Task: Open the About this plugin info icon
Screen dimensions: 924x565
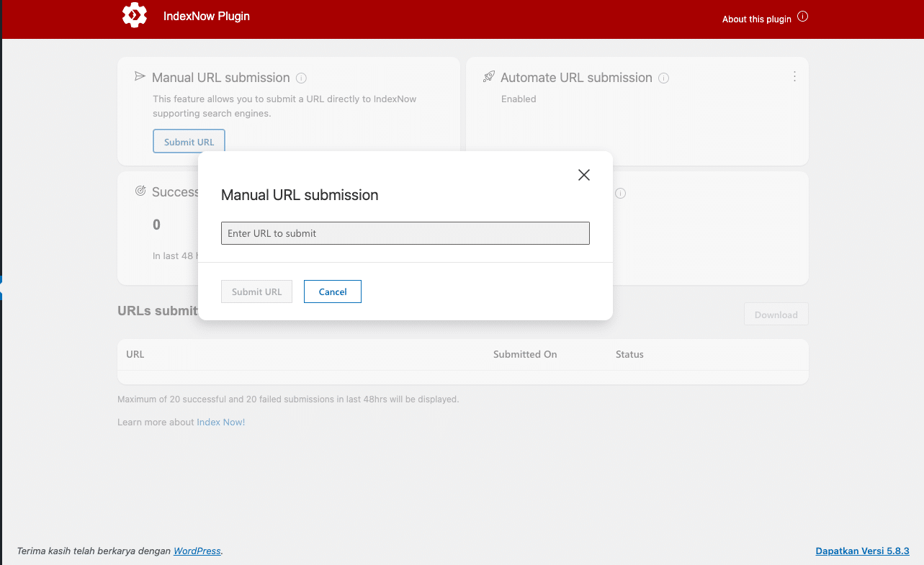Action: point(803,17)
